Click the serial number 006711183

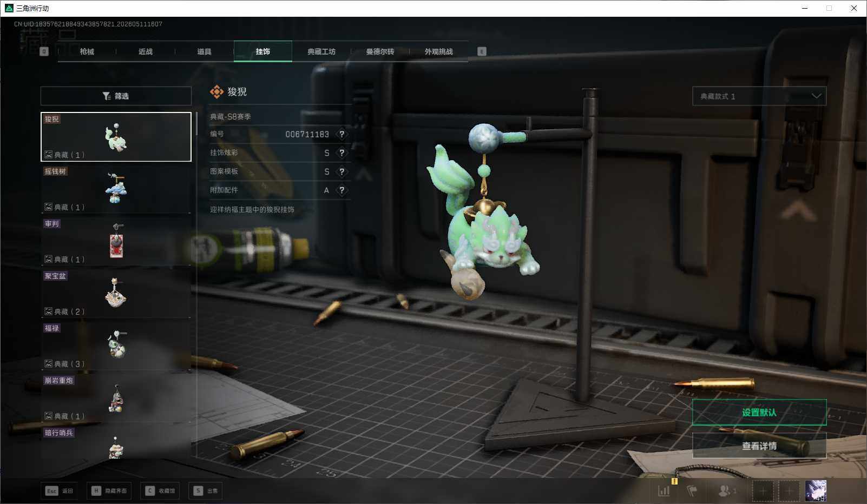307,134
